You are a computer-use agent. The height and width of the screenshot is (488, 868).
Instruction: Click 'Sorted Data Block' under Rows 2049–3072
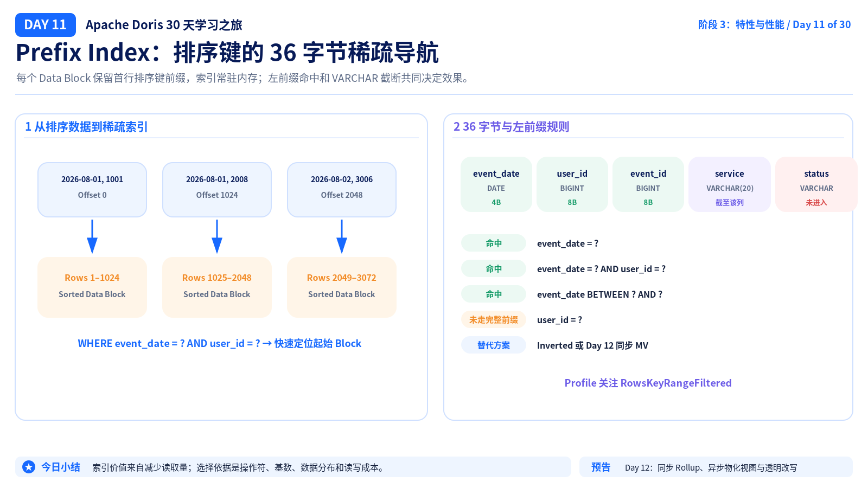pyautogui.click(x=342, y=294)
